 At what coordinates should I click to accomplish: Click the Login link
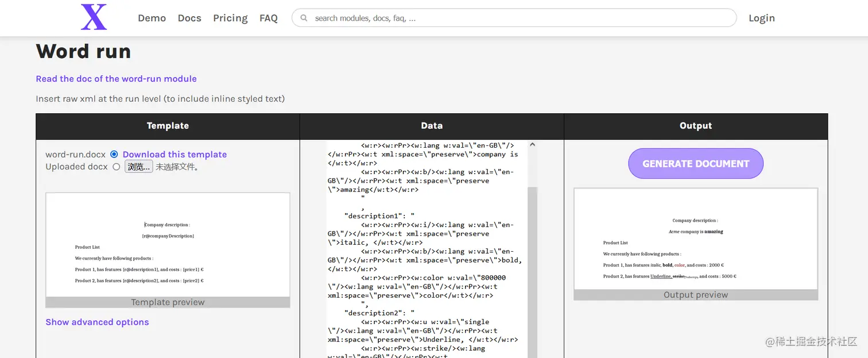(x=762, y=18)
